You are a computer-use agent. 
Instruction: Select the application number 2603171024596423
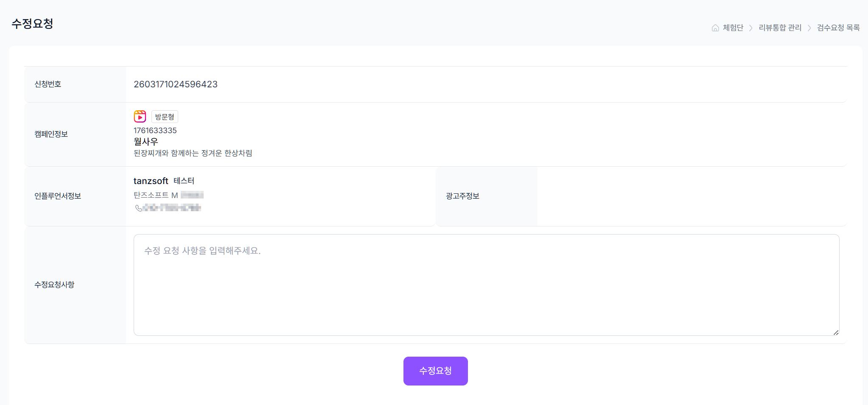(x=175, y=84)
